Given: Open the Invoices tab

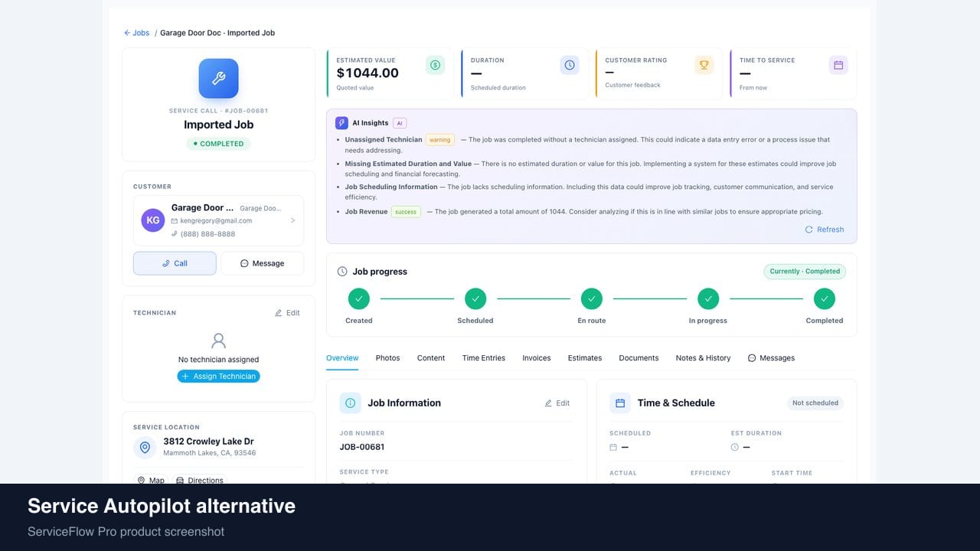Looking at the screenshot, I should (537, 358).
